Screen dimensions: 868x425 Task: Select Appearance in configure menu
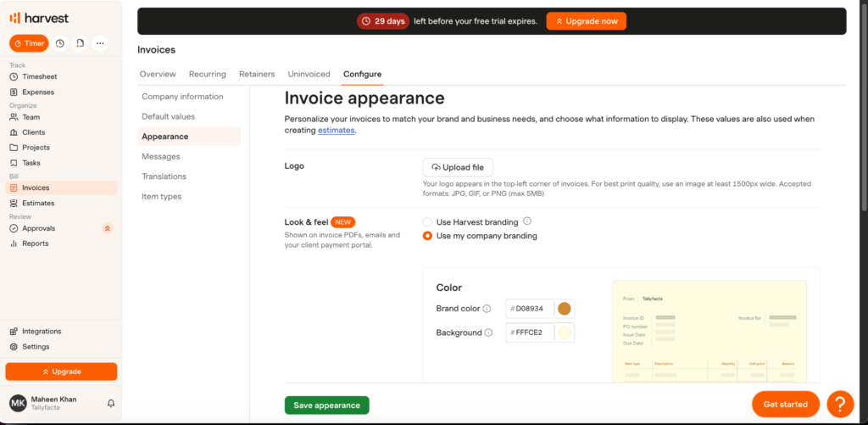189,137
